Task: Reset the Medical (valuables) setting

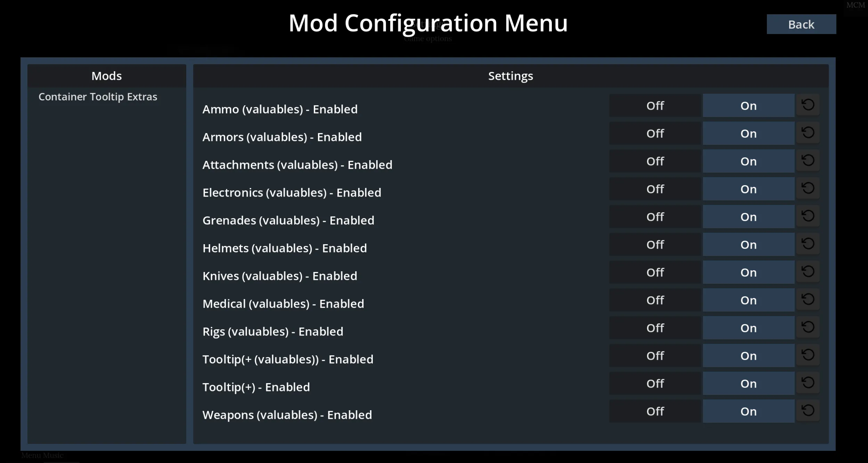Action: [x=808, y=299]
